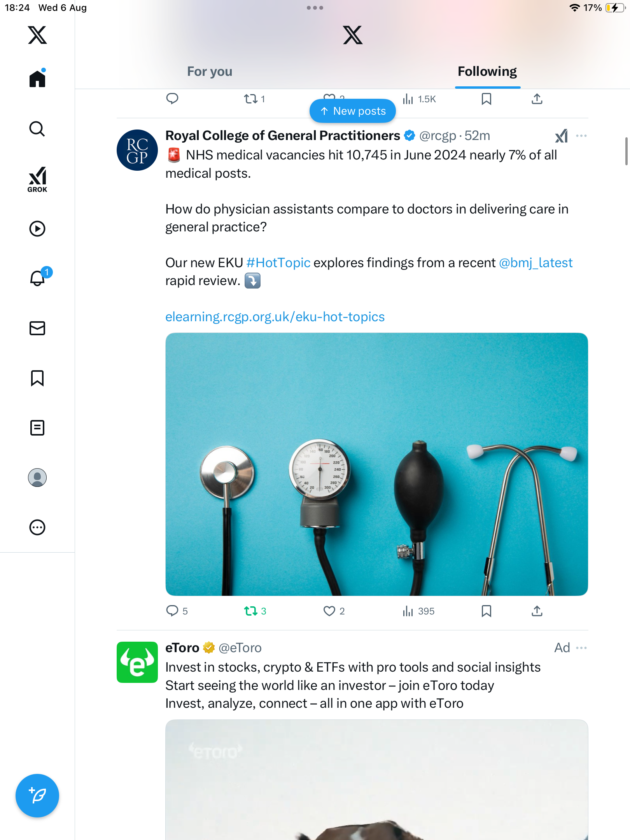Image resolution: width=630 pixels, height=840 pixels.
Task: Expand the sidebar More menu
Action: click(x=37, y=527)
